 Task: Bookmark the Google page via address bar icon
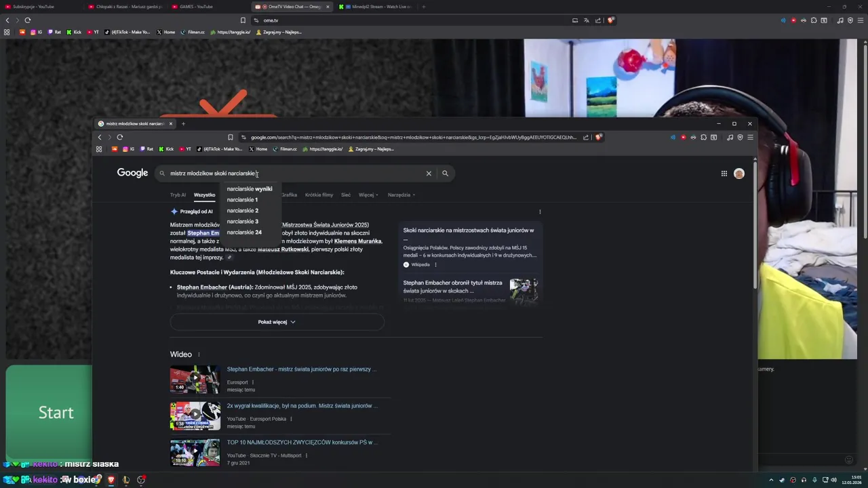click(231, 137)
